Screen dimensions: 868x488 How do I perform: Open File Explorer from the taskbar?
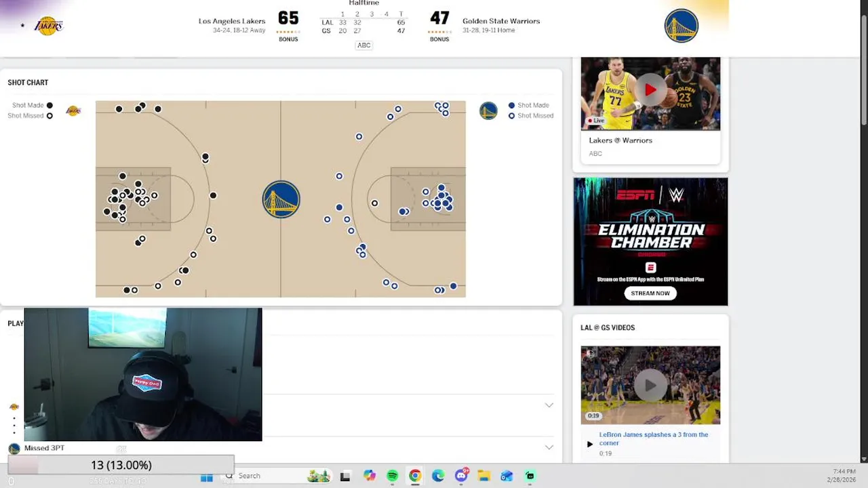(484, 476)
